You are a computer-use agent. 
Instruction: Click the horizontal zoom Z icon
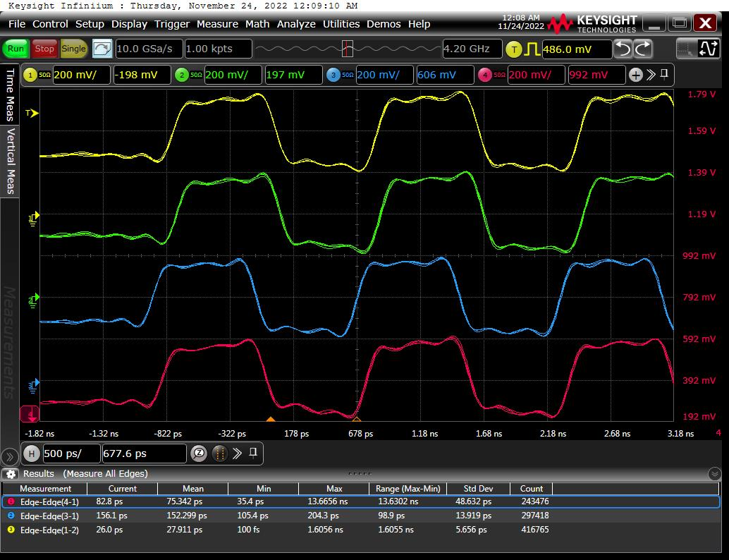(199, 454)
